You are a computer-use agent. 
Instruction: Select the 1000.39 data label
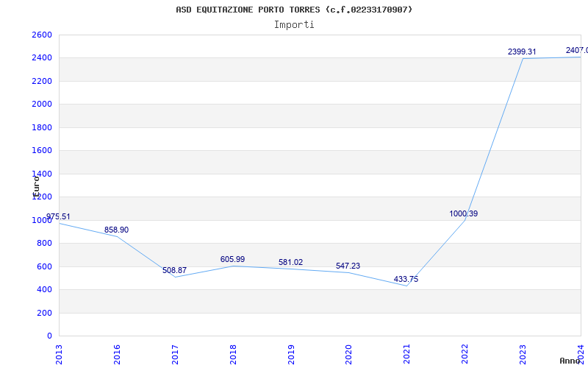pos(464,213)
